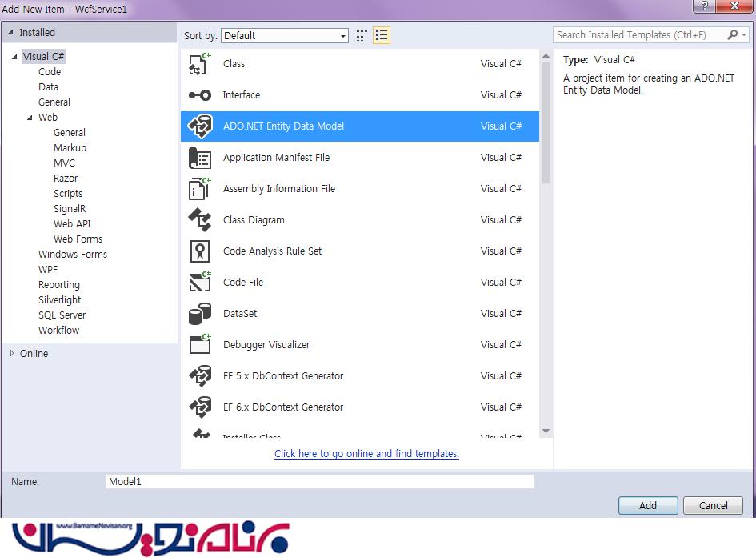Pick the Debugger Visualizer icon
This screenshot has width=756, height=558.
click(199, 345)
